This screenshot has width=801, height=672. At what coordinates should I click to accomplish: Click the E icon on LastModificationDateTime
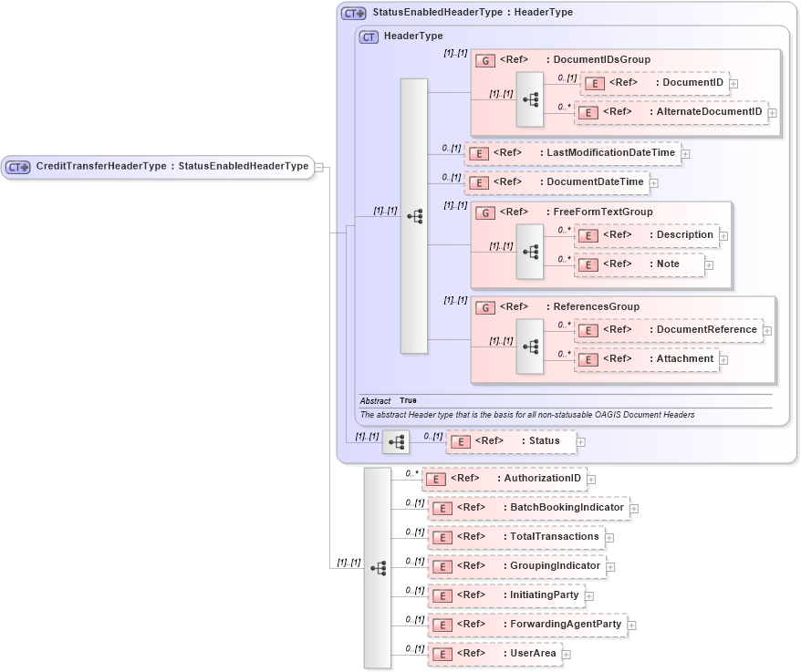point(479,153)
